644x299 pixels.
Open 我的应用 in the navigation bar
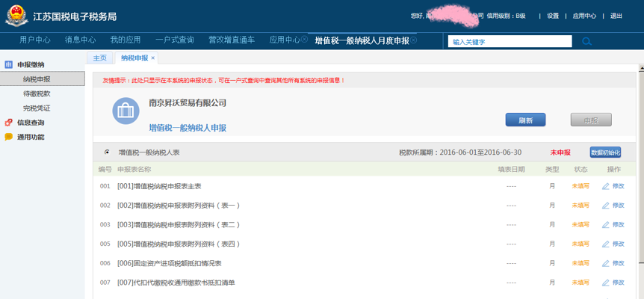click(126, 40)
